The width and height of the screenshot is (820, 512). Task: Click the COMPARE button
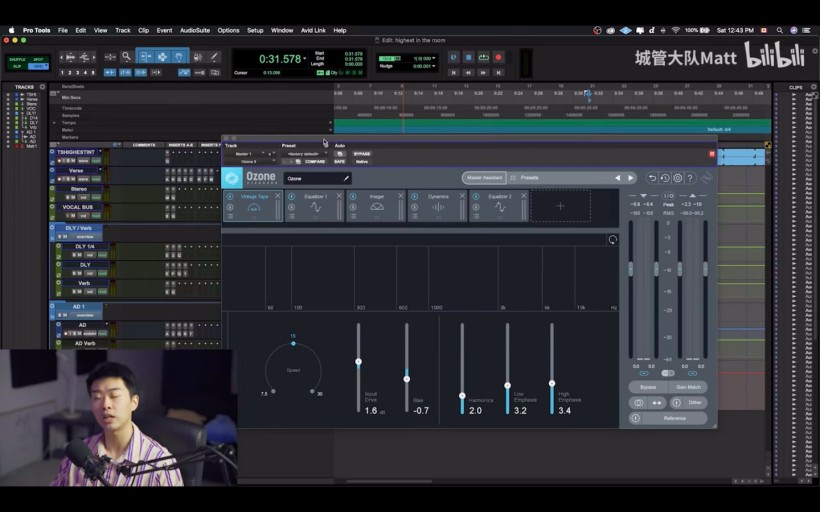[315, 162]
